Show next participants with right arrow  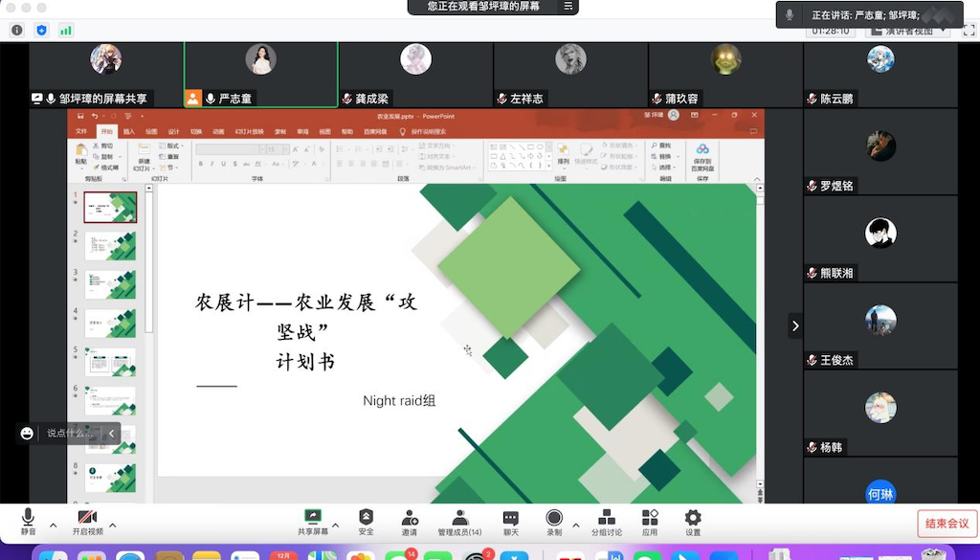point(795,325)
